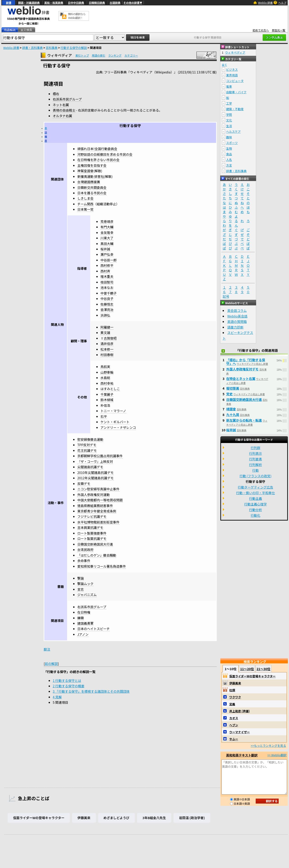Screen dimensions: 289x868
Task: Click the blue number 4 rank icon
Action: tap(225, 697)
